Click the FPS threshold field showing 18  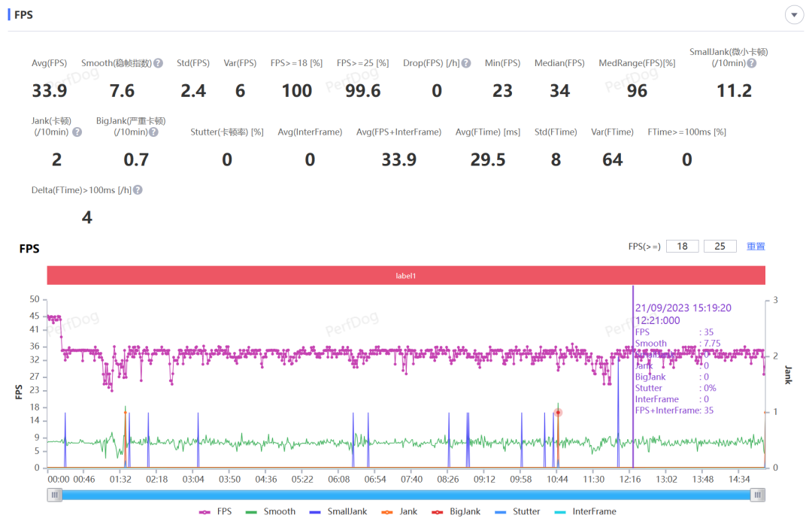pos(682,247)
